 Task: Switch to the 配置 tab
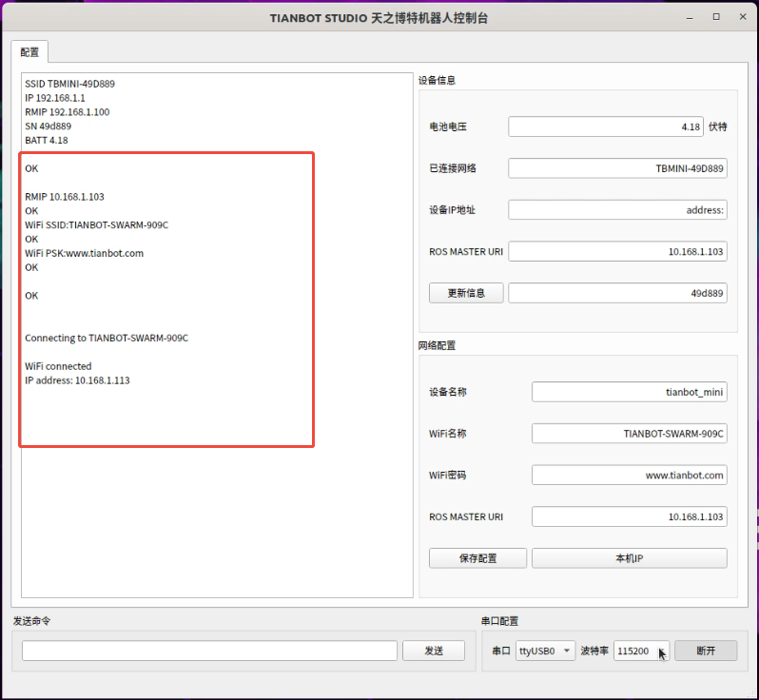(29, 52)
